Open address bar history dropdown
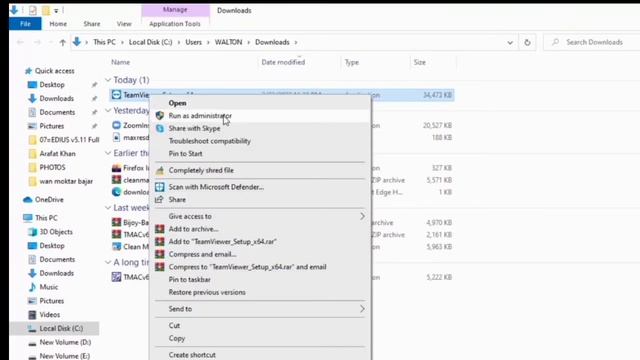Viewport: 640px width, 360px height. [510, 42]
